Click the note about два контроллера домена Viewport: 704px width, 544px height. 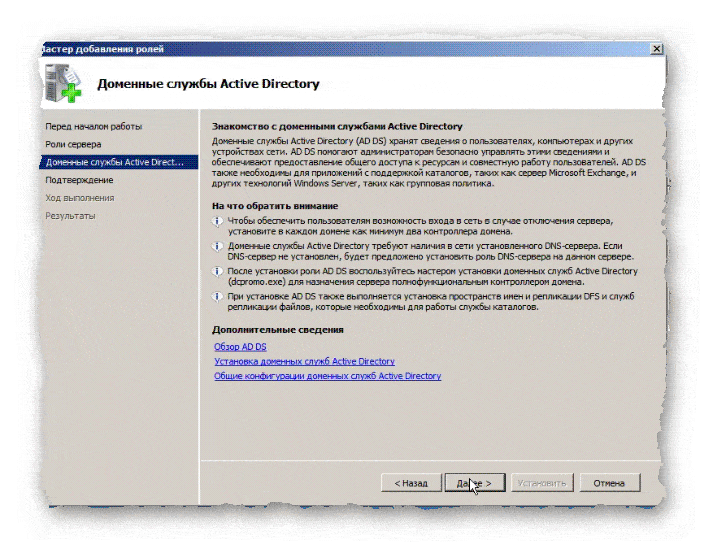[x=420, y=226]
